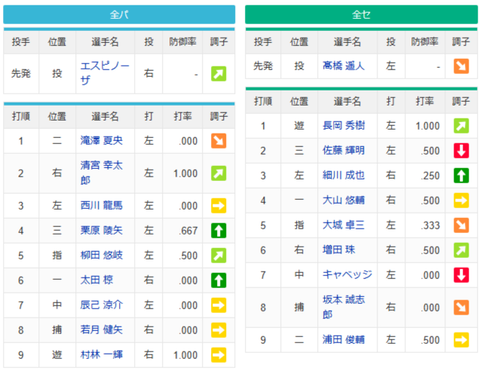Open player link 細川 成也
480x371 pixels.
click(x=343, y=175)
